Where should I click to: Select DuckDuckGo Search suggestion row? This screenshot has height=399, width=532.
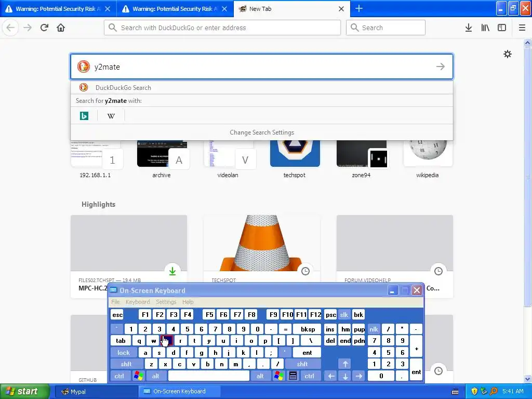(x=262, y=87)
